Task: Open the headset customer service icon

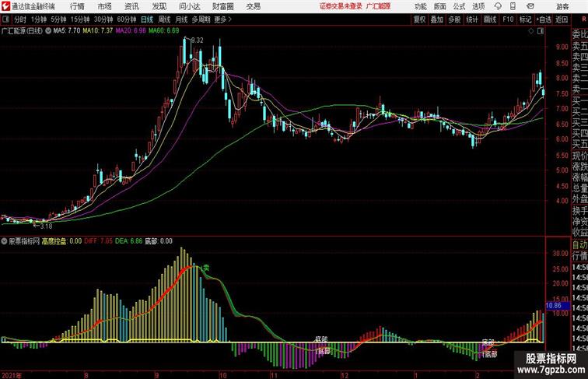Action: pyautogui.click(x=498, y=6)
